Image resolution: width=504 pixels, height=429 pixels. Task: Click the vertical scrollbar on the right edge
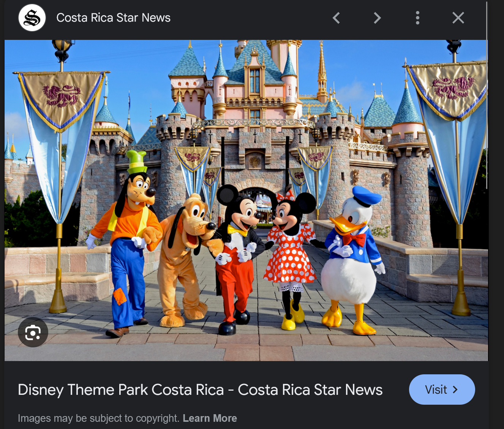pos(487,95)
